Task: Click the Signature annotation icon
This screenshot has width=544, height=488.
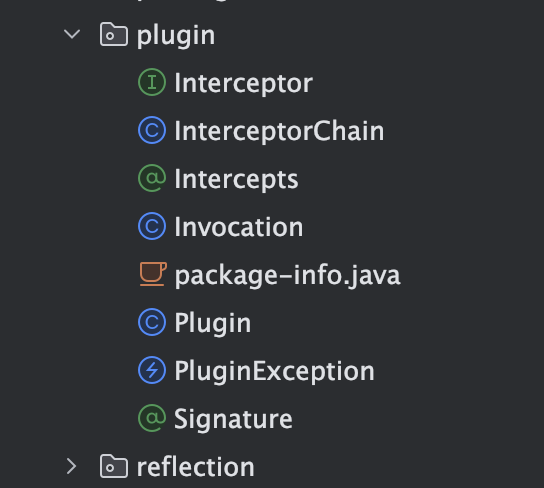Action: [152, 418]
